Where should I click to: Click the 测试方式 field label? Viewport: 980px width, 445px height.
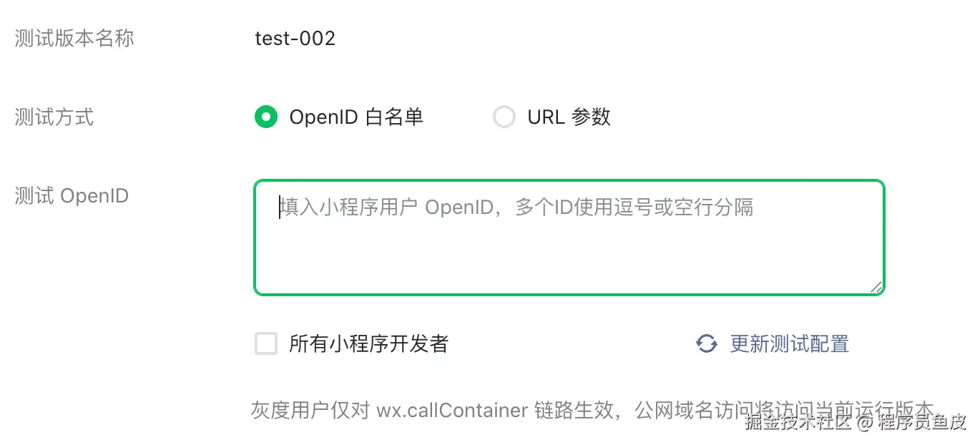tap(54, 117)
